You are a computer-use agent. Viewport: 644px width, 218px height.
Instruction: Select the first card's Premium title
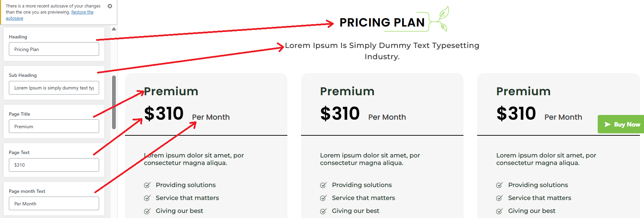click(171, 91)
